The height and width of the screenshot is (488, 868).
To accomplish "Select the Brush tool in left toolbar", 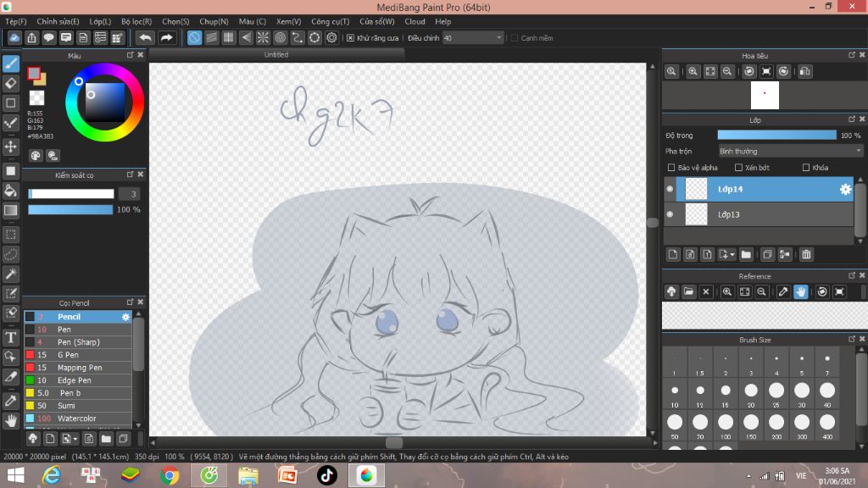I will point(11,64).
